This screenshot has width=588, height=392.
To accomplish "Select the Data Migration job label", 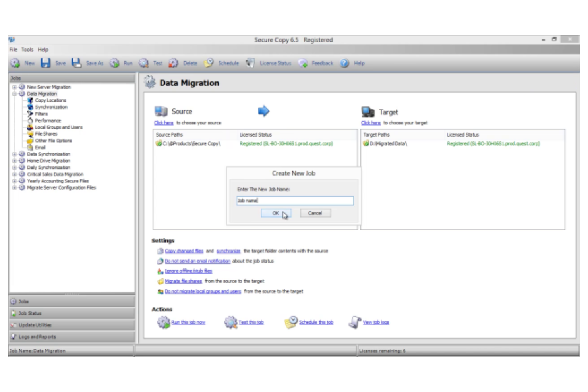I will coord(42,94).
